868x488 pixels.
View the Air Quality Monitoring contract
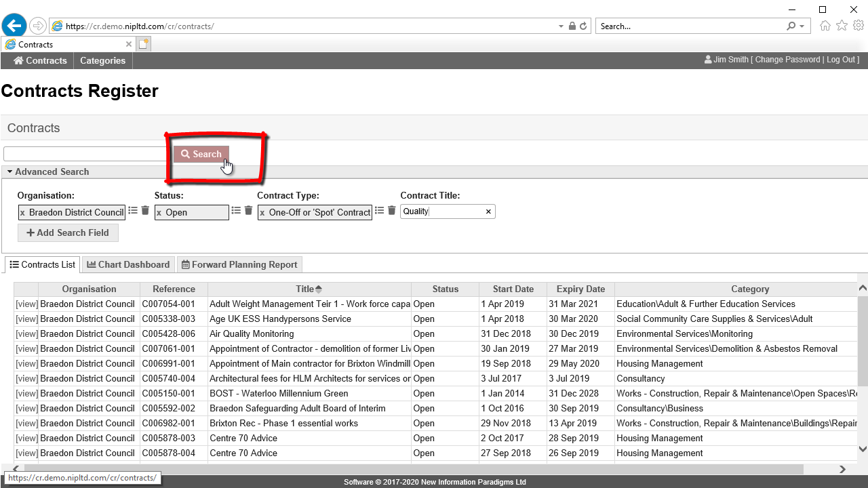coord(26,333)
